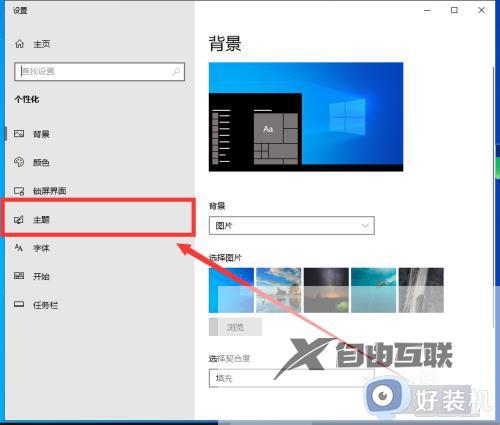Focus the 查找设置 search field
This screenshot has height=425, width=500.
99,71
